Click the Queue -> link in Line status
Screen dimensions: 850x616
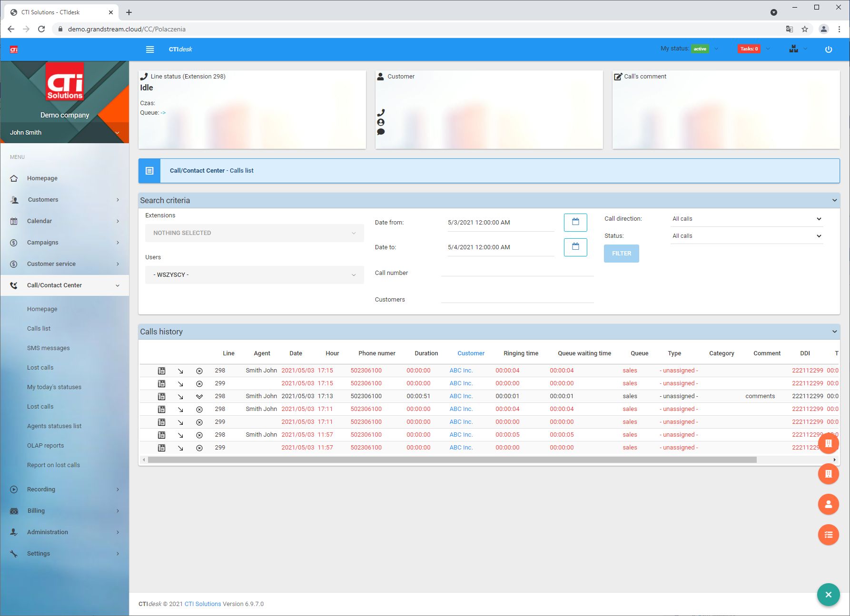163,113
